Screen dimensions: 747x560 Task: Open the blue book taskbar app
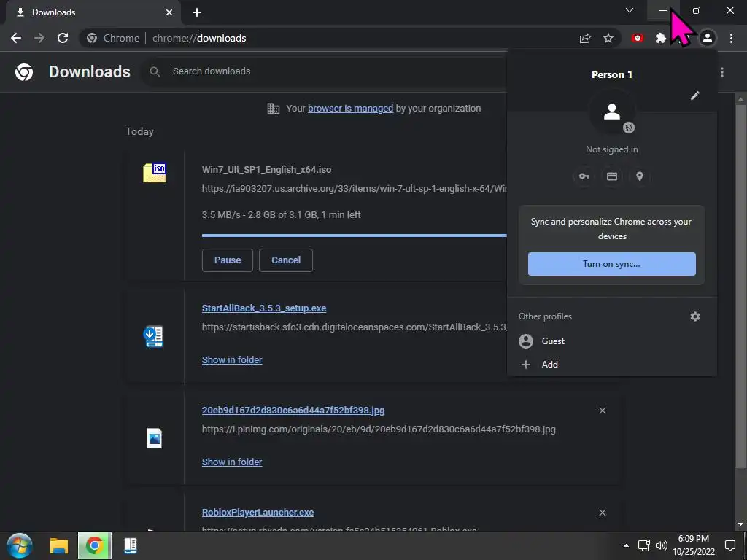pos(131,545)
